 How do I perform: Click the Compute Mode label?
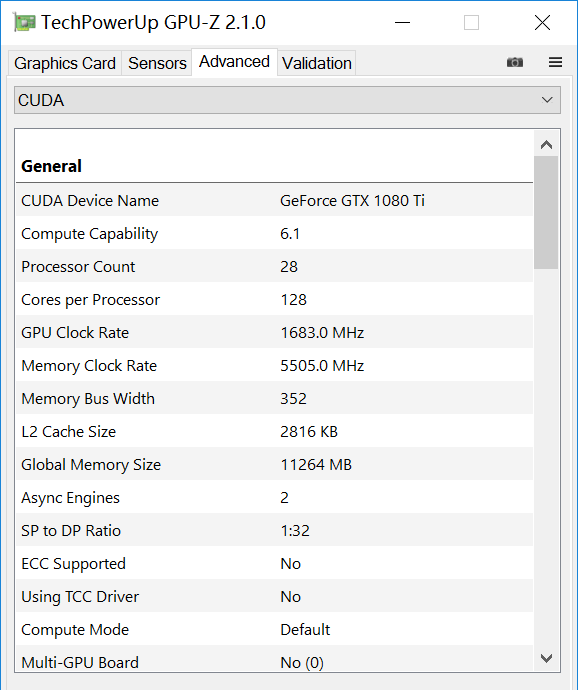click(x=75, y=630)
